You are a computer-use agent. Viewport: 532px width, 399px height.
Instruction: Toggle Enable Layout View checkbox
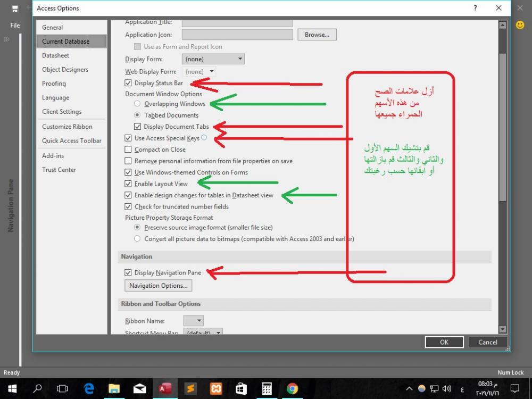coord(128,184)
